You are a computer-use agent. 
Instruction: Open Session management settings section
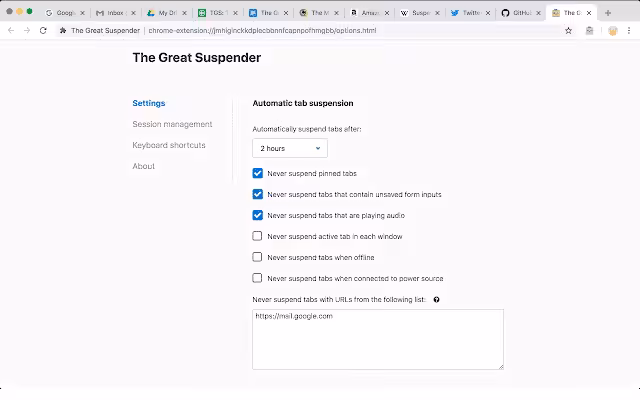click(x=172, y=124)
